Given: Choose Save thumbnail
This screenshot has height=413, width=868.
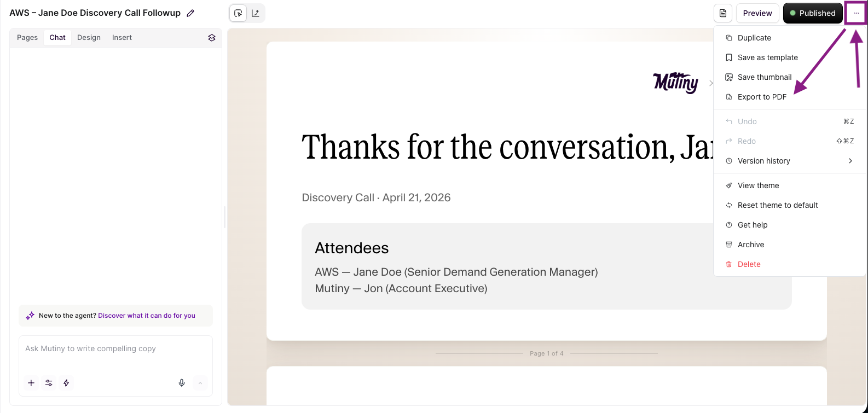Looking at the screenshot, I should pyautogui.click(x=790, y=77).
